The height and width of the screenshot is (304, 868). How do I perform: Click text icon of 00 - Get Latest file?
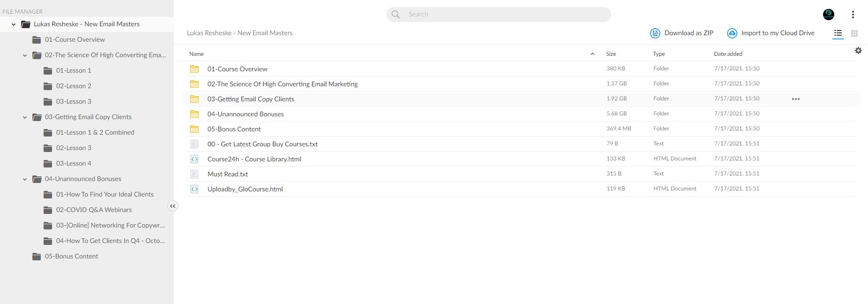pyautogui.click(x=194, y=144)
